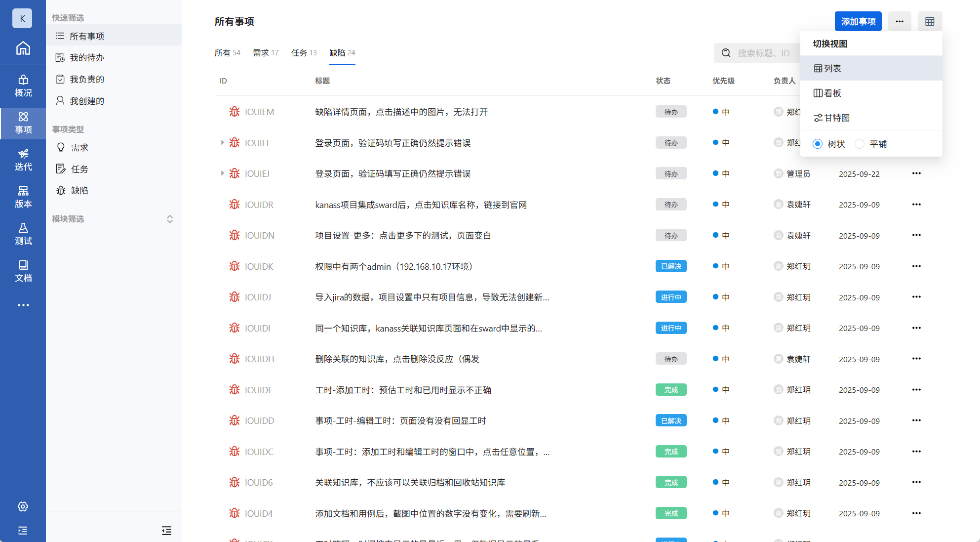This screenshot has width=980, height=542.
Task: Expand 模块筛选 module filter chevron
Action: click(x=170, y=219)
